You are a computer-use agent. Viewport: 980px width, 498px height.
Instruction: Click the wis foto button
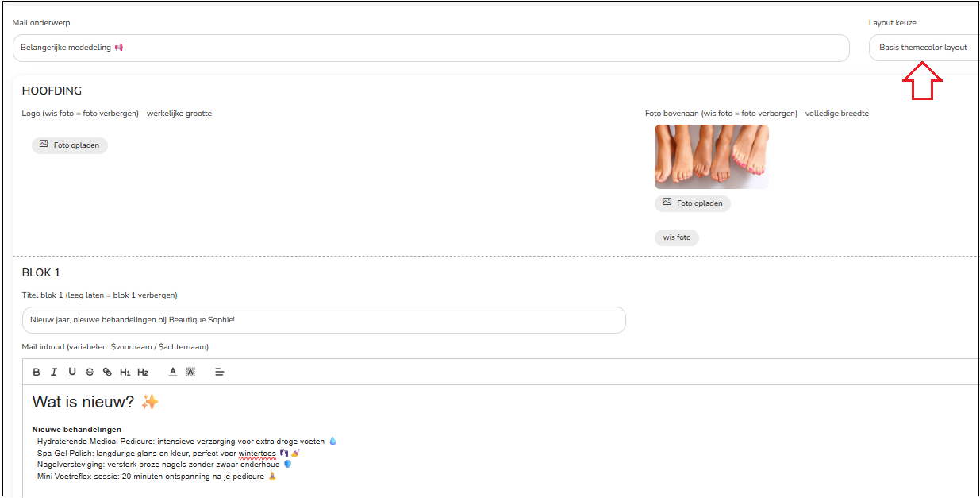pos(677,237)
